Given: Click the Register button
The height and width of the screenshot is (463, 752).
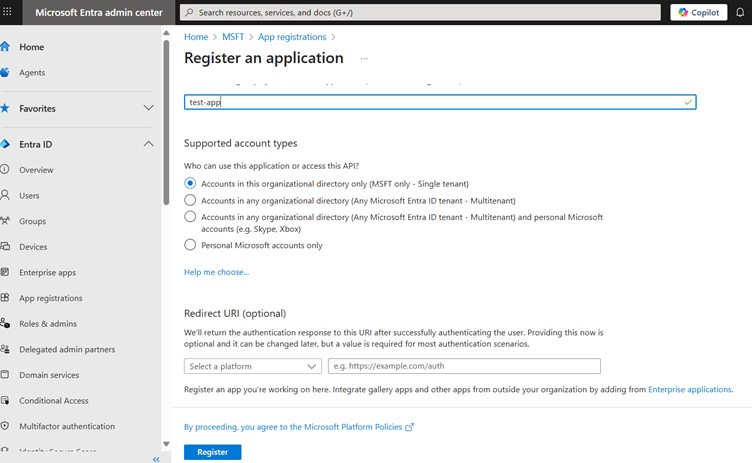Looking at the screenshot, I should [212, 452].
